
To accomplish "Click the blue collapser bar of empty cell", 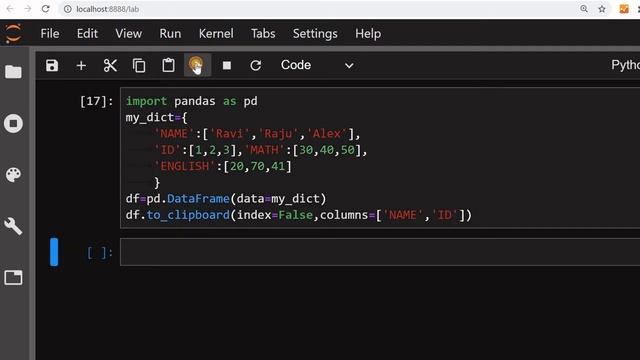I will (x=54, y=252).
